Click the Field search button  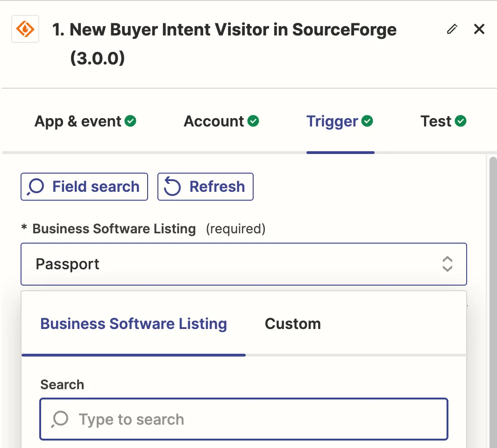[84, 187]
